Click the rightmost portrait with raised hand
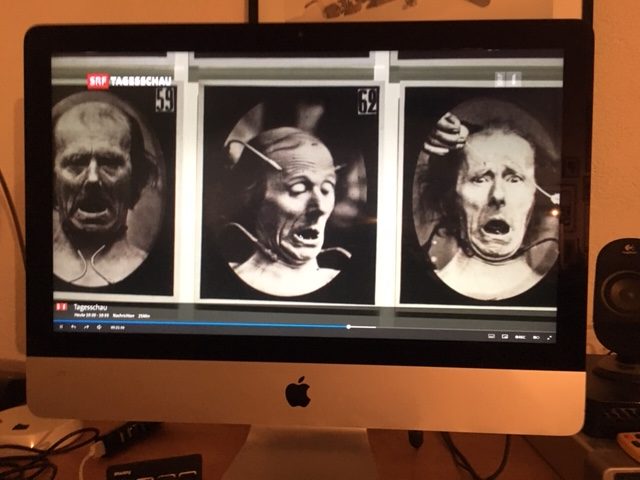Image resolution: width=640 pixels, height=480 pixels. coord(480,195)
